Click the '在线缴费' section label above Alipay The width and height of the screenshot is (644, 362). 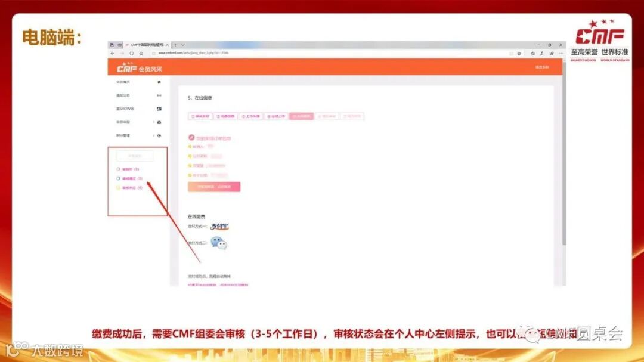point(196,216)
